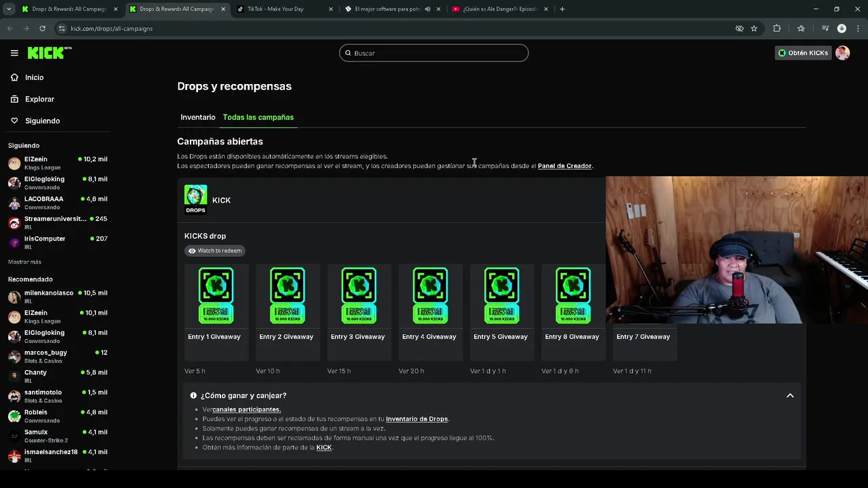Open the user profile avatar menu
868x488 pixels.
(843, 53)
